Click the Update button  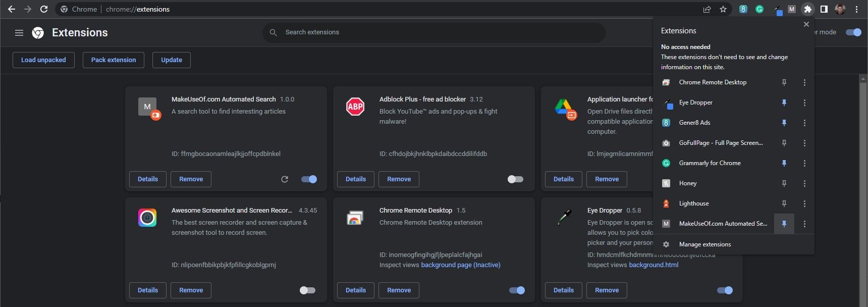pos(172,60)
